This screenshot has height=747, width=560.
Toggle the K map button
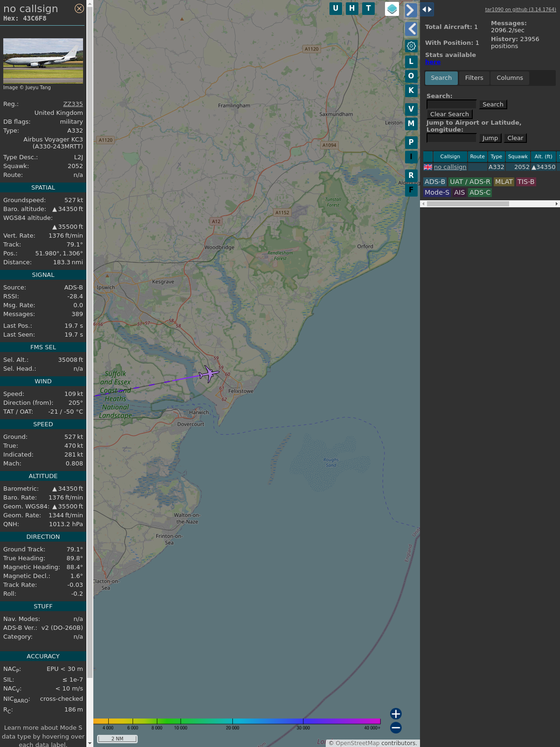[411, 90]
